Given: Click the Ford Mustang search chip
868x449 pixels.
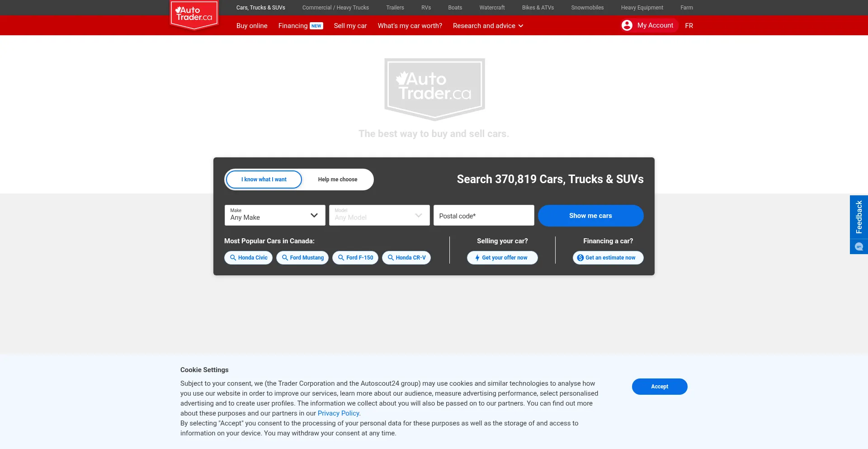Looking at the screenshot, I should coord(302,258).
